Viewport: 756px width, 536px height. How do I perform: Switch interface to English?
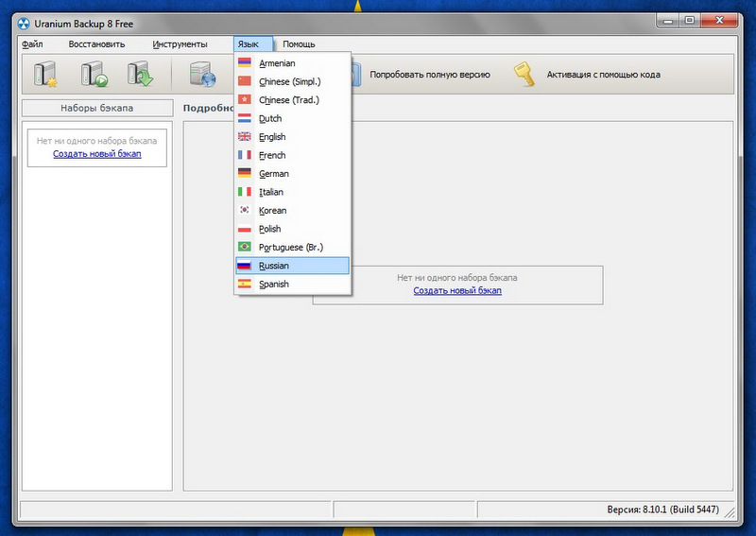point(292,136)
